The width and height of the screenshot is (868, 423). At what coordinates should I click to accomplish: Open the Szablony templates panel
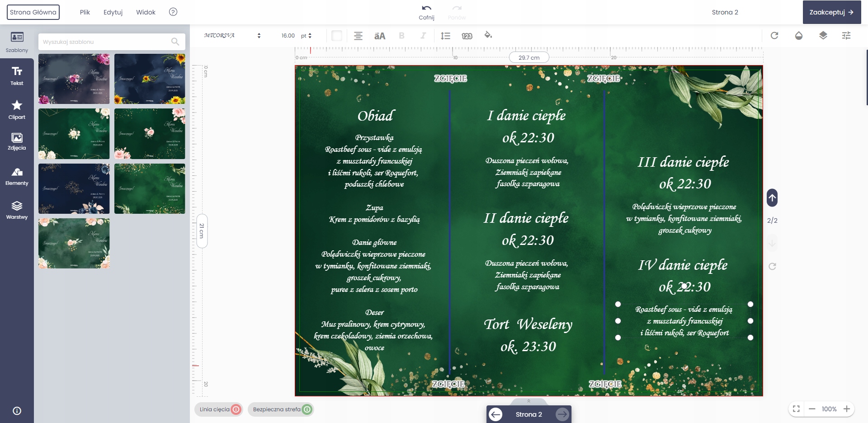17,42
